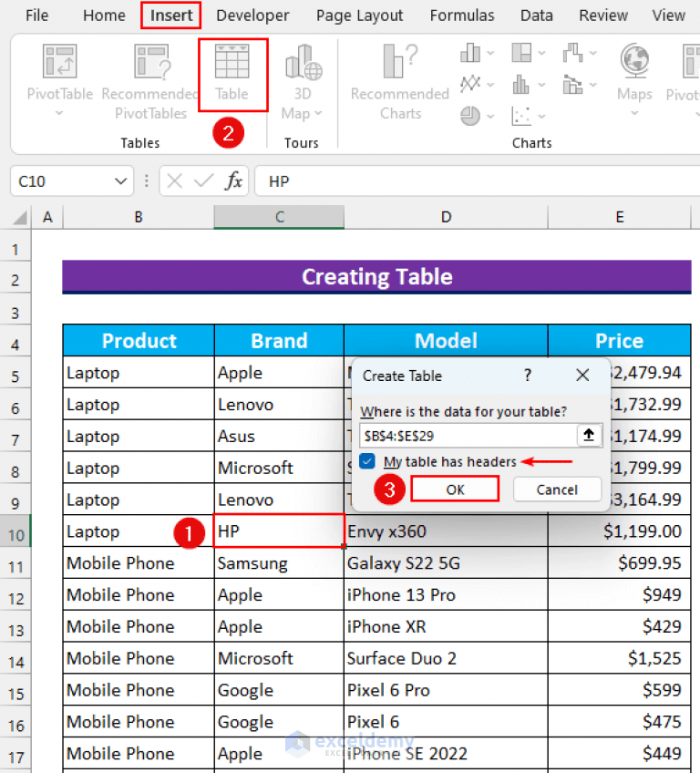This screenshot has width=700, height=773.
Task: Click the table range input field
Action: pyautogui.click(x=468, y=436)
